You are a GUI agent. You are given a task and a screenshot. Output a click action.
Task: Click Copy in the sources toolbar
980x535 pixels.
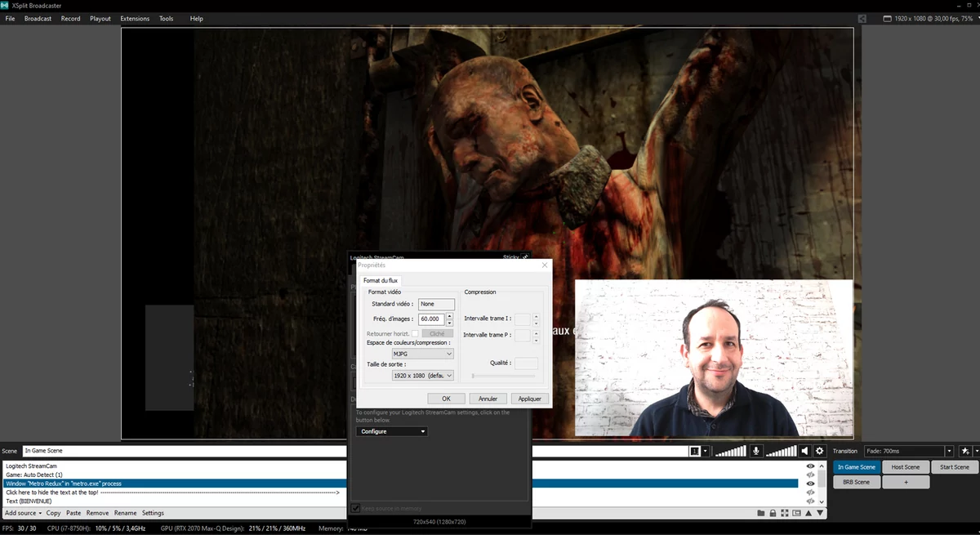(53, 513)
